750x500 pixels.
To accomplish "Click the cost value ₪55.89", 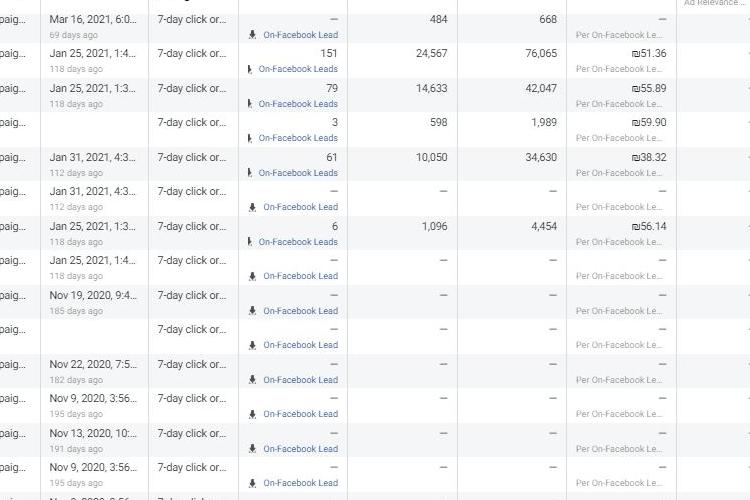I will pos(649,89).
